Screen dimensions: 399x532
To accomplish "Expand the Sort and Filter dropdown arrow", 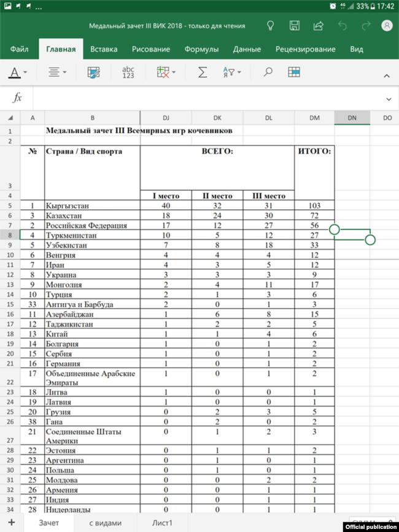I will [x=239, y=72].
